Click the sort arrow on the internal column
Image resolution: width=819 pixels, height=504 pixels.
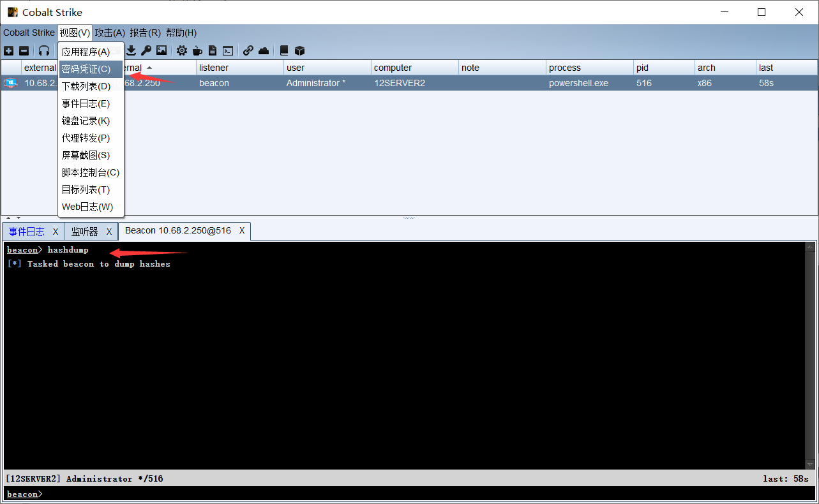click(x=149, y=68)
